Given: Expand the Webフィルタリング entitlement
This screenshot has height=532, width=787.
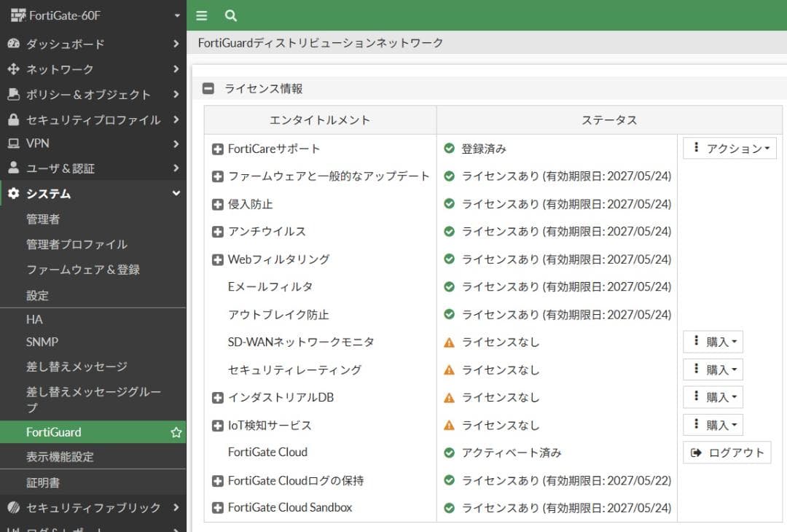Looking at the screenshot, I should [x=217, y=259].
